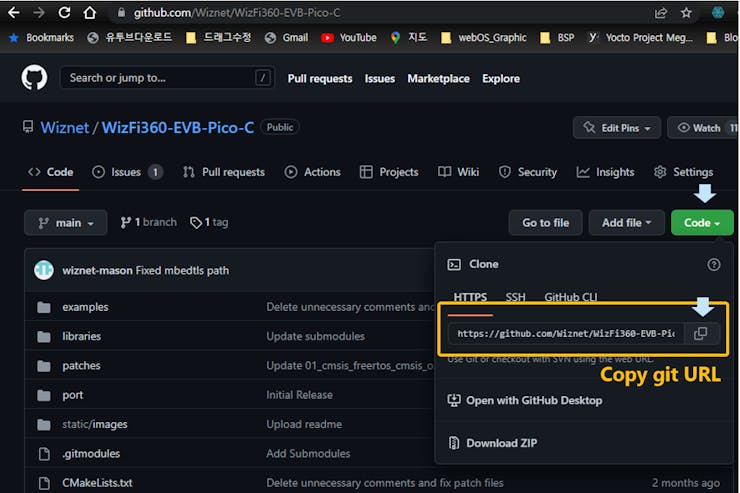Click the copy URL clipboard icon
The image size is (740, 493).
701,334
